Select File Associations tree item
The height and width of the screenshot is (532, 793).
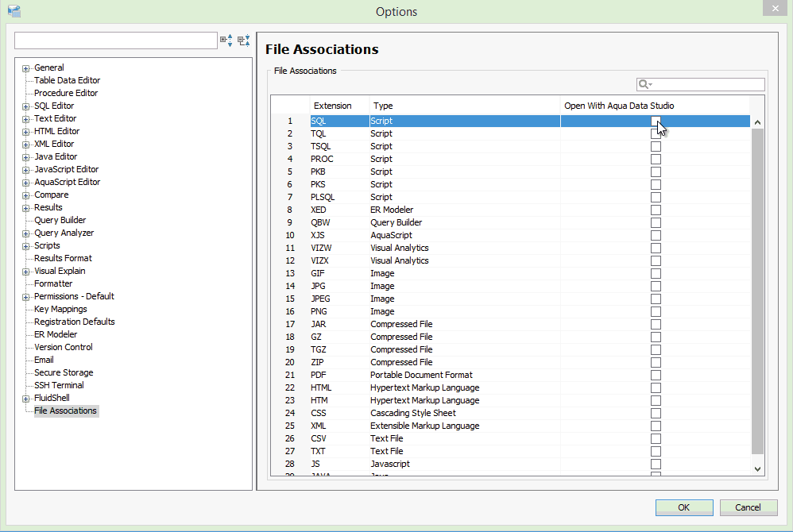pos(66,411)
